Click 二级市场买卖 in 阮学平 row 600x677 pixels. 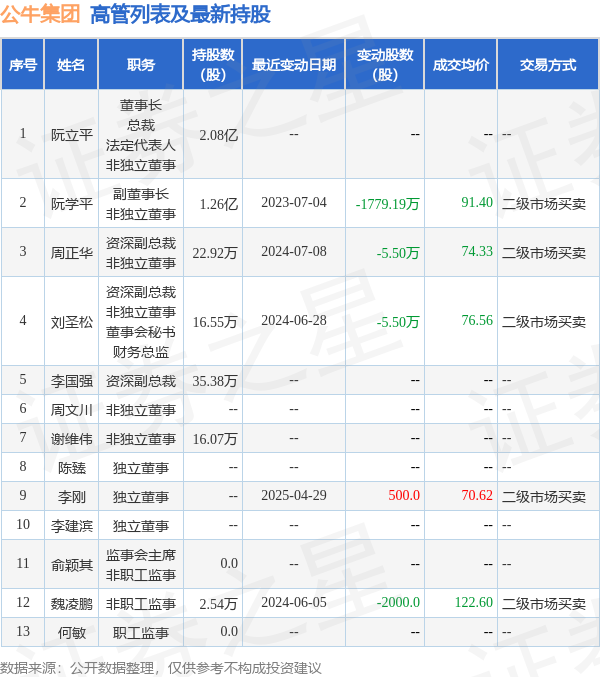[543, 203]
